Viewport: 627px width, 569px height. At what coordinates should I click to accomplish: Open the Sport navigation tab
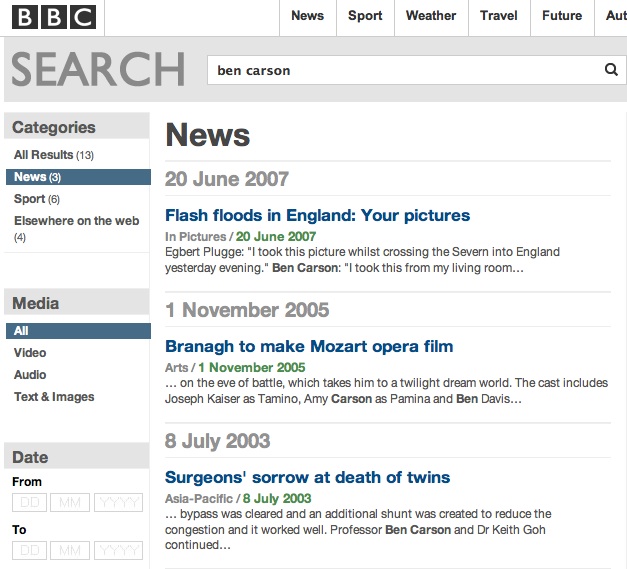[365, 16]
